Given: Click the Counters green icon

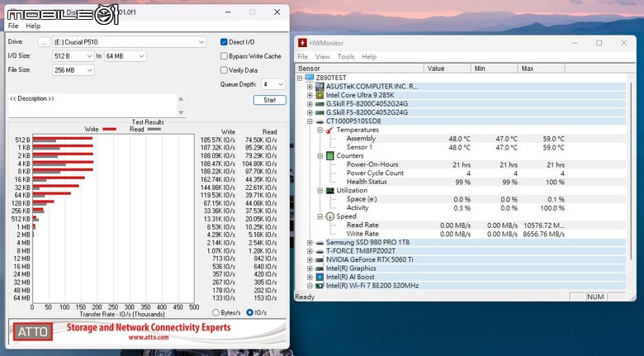Looking at the screenshot, I should [329, 156].
